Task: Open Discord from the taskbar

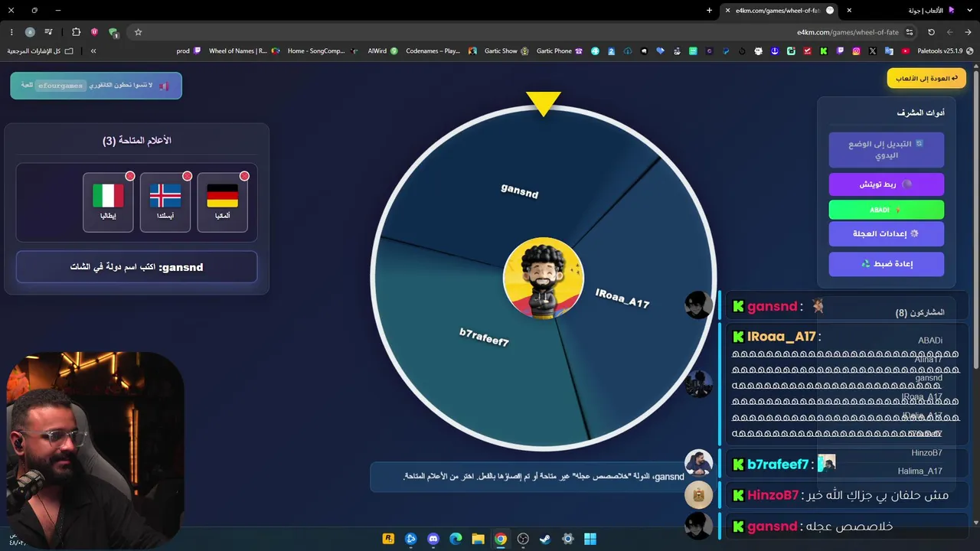Action: [433, 539]
